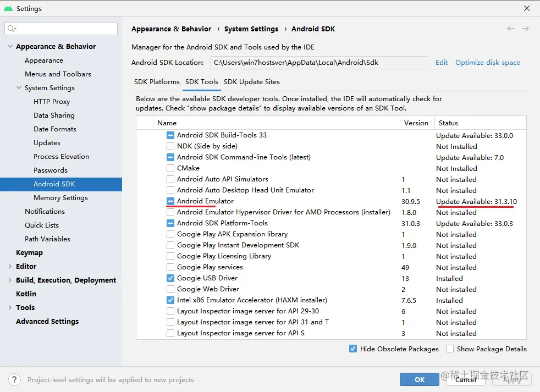Click the Status column header
The width and height of the screenshot is (540, 392).
481,123
